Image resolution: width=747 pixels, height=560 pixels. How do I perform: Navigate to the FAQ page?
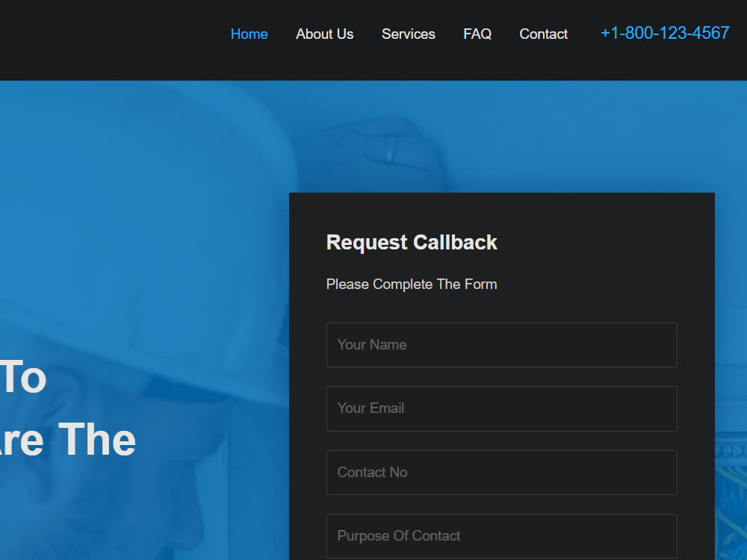coord(477,34)
